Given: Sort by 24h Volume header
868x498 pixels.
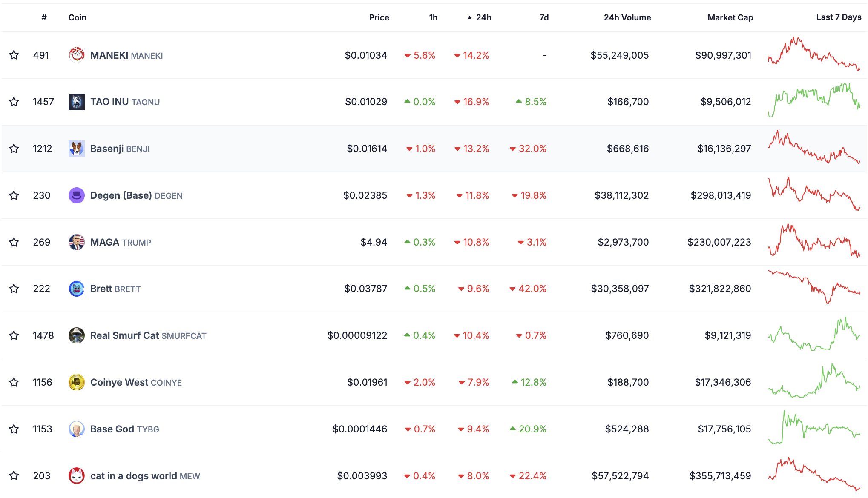Looking at the screenshot, I should 627,17.
